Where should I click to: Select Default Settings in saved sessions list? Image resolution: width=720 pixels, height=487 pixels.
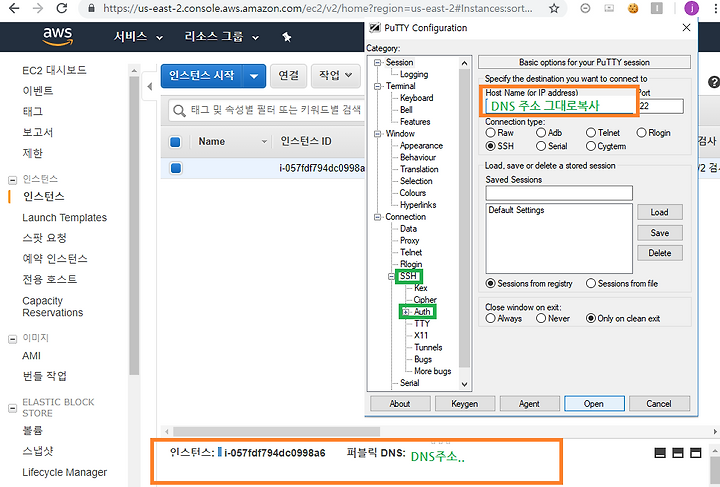pyautogui.click(x=516, y=210)
